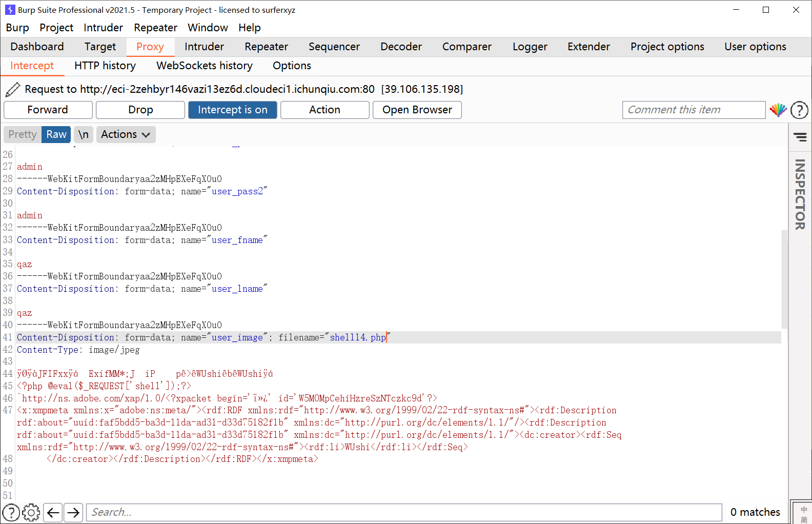Screen dimensions: 812x524
Task: Open the WebSockets history sub-tab
Action: [x=205, y=66]
